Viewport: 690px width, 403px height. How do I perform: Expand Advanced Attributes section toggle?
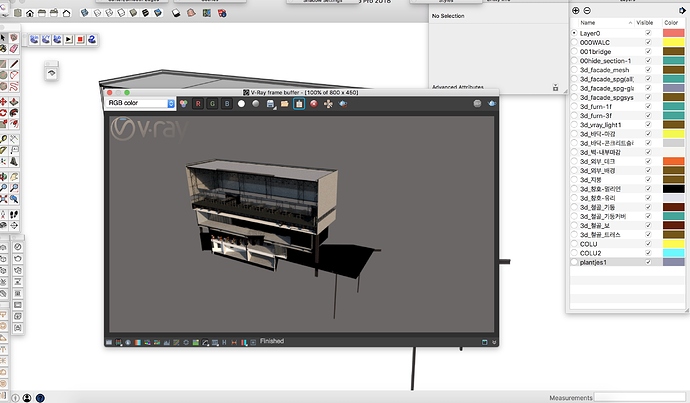click(555, 88)
